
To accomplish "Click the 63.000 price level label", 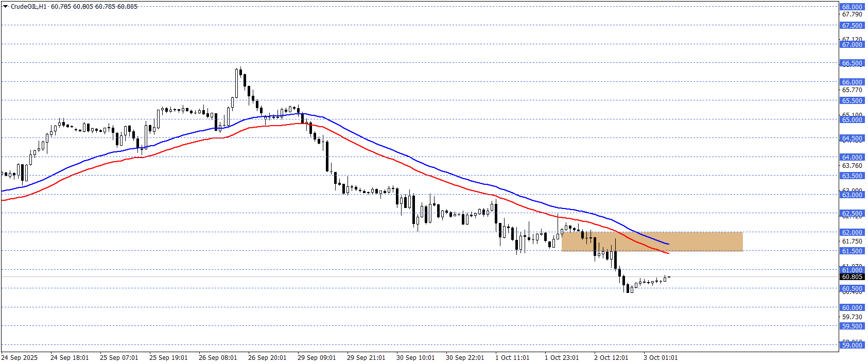I will (x=852, y=195).
